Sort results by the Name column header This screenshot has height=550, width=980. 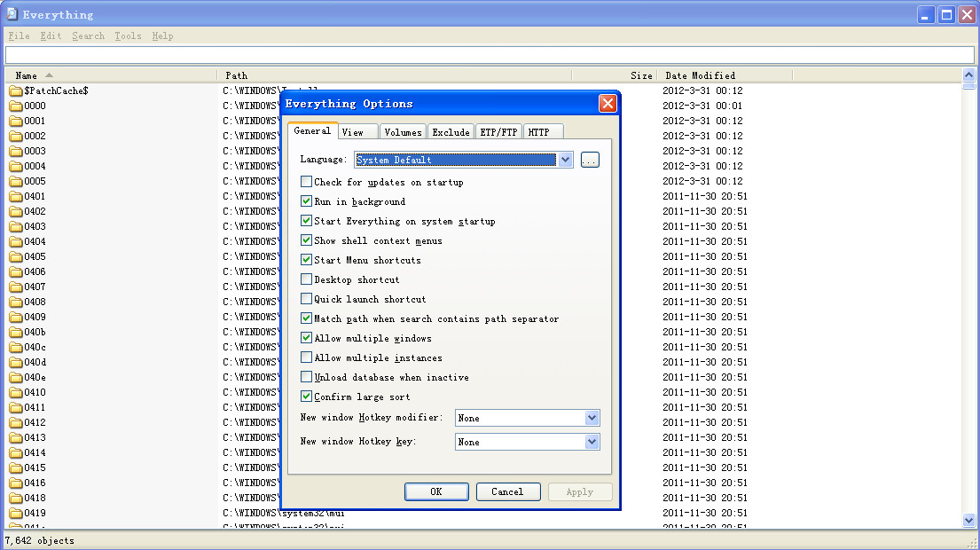click(x=111, y=75)
